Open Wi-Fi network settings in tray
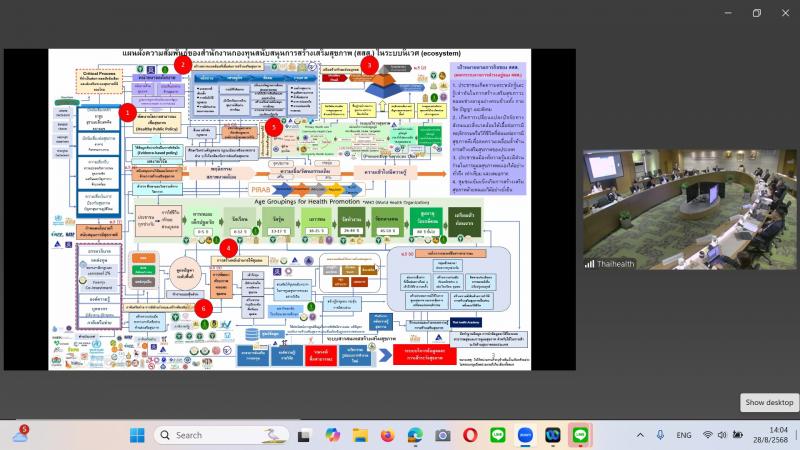Screen dimensions: 800x450 (x=707, y=435)
